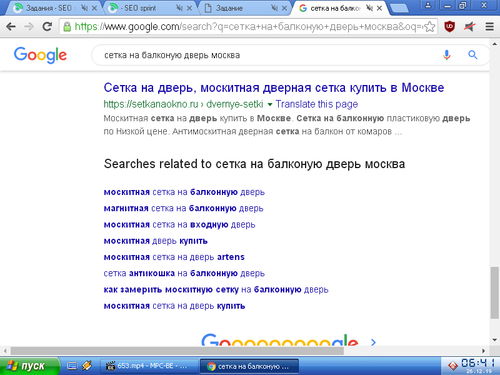Open related search магнитная сетка на балконную дверь
500x375 pixels.
(x=183, y=209)
